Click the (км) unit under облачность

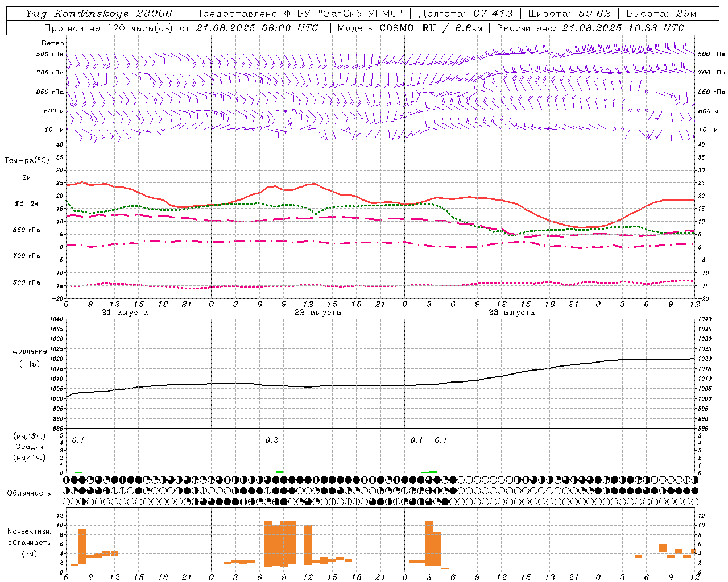tap(30, 554)
